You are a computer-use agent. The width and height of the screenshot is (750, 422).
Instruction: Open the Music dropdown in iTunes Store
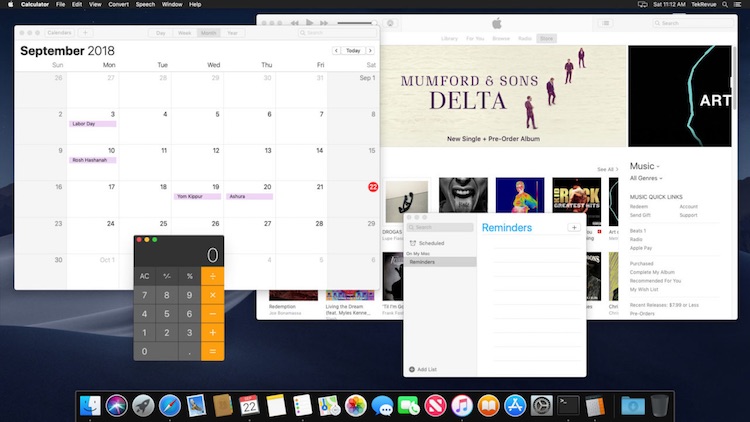click(x=644, y=166)
